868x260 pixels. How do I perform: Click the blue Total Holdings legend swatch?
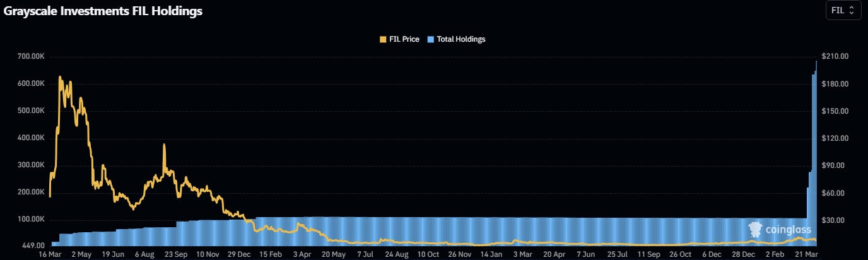click(x=431, y=39)
